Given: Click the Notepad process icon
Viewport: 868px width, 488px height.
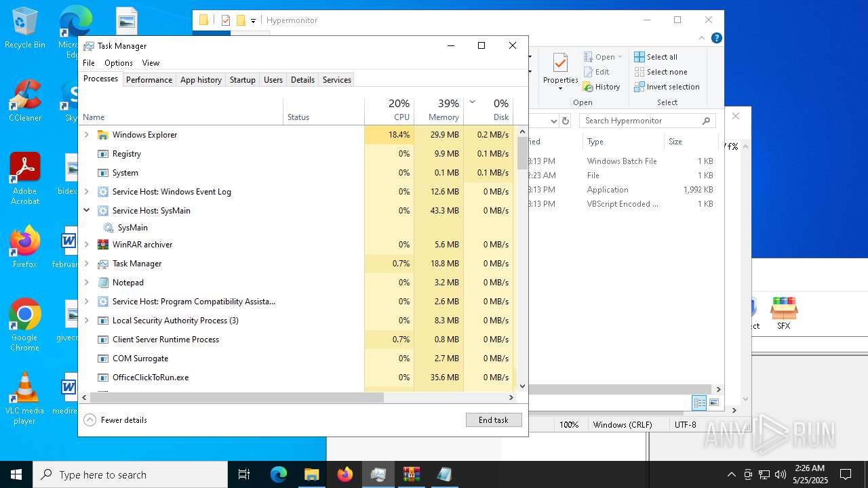Looking at the screenshot, I should [103, 283].
